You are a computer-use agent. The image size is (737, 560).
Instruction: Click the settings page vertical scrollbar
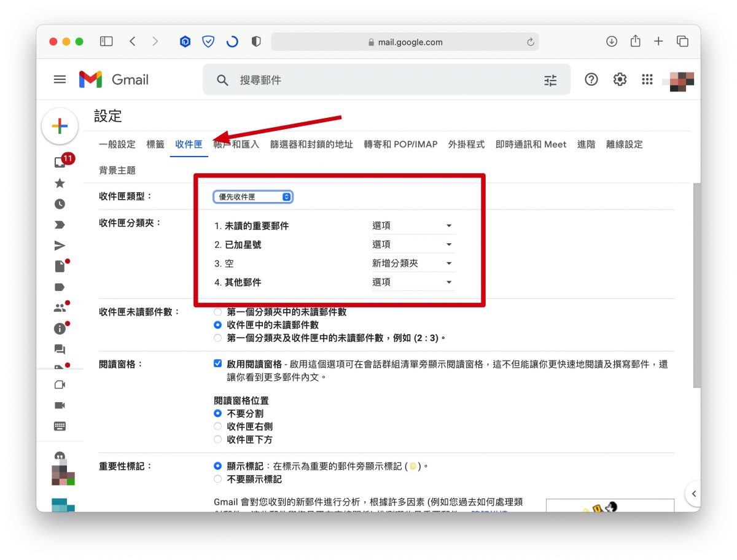click(696, 285)
